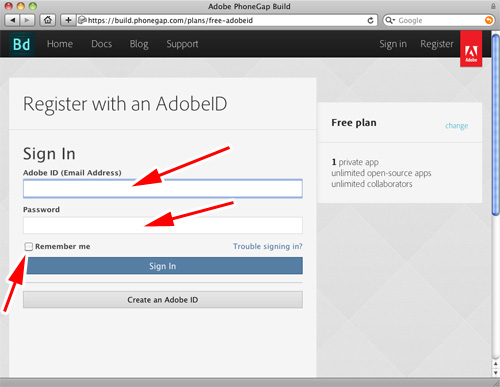Click the Register link in header
This screenshot has height=387, width=500.
(437, 44)
